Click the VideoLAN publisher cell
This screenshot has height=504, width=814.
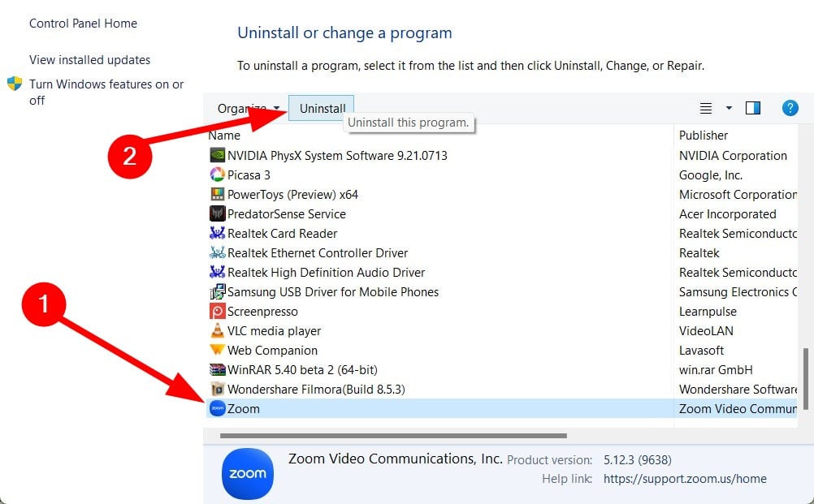point(706,331)
